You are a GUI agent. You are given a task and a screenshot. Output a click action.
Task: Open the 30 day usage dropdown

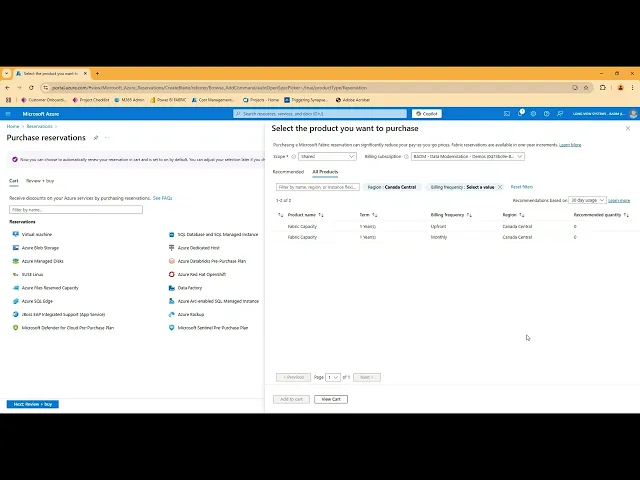coord(587,200)
